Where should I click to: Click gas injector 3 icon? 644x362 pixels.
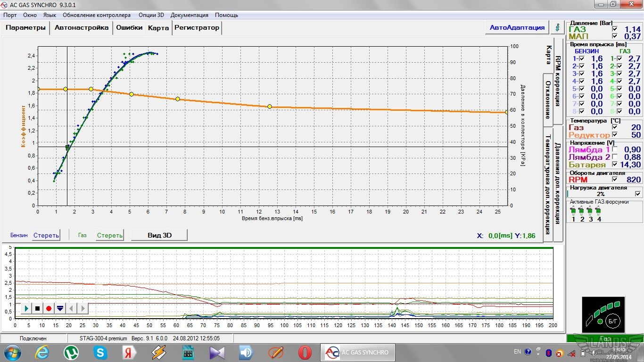click(590, 210)
